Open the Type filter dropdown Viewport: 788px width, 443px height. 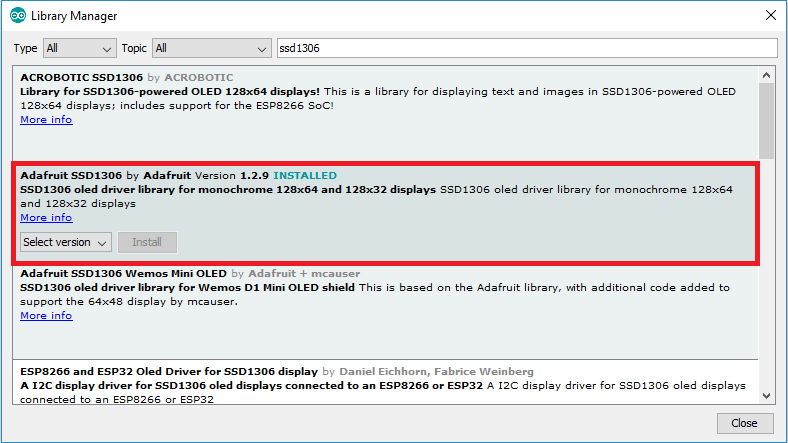click(79, 48)
